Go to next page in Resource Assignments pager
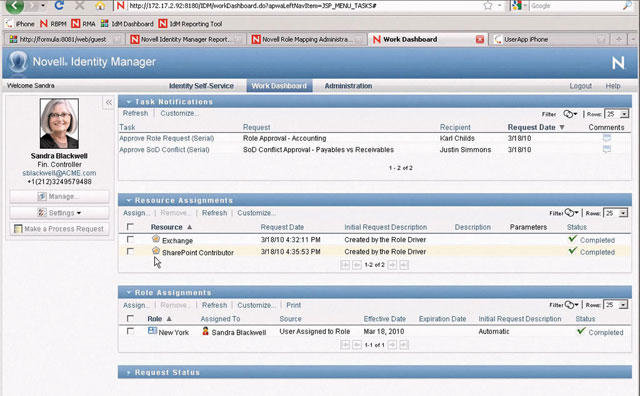Screen dimensions: 640x396 pos(392,265)
